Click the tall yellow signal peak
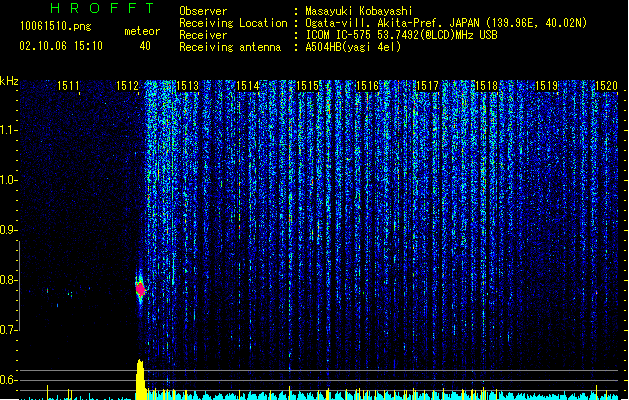The height and width of the screenshot is (400, 629). tap(140, 380)
